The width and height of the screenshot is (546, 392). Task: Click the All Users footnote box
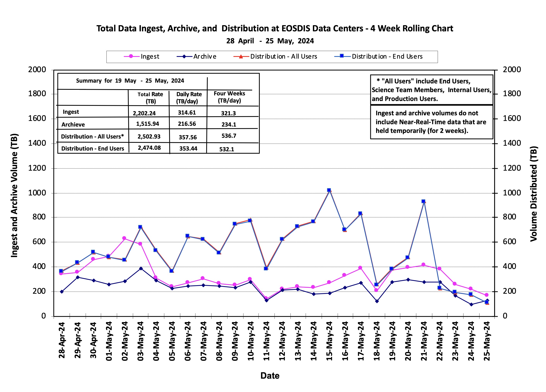coord(431,90)
